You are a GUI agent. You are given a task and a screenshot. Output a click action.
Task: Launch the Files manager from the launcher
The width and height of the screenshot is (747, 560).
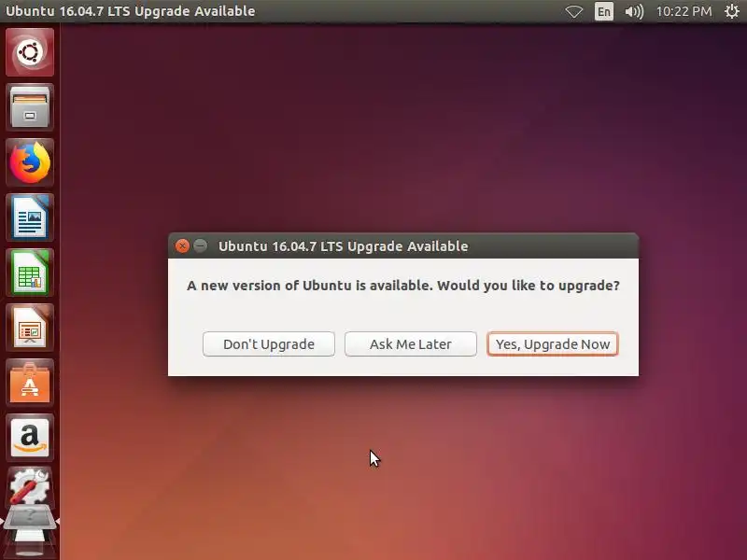pyautogui.click(x=30, y=107)
